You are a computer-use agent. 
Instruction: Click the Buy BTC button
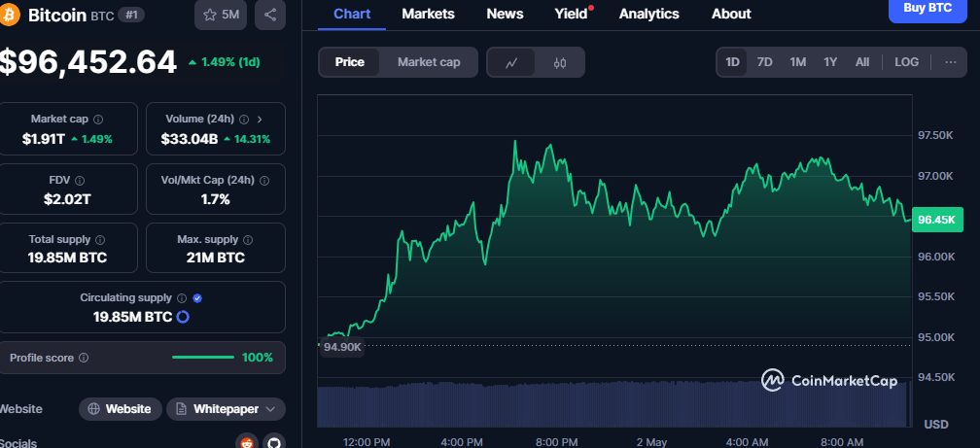927,9
